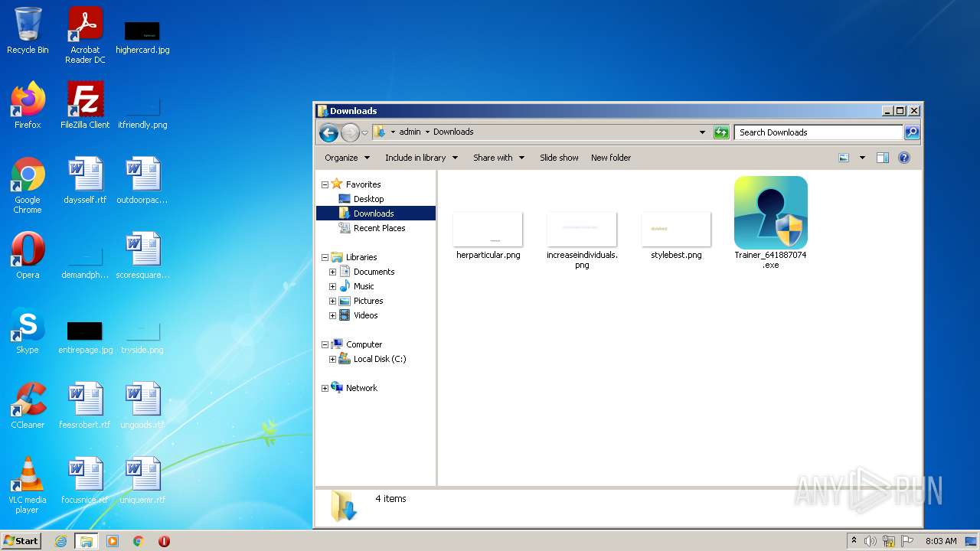
Task: Select Local Disk (C:)
Action: pyautogui.click(x=380, y=359)
